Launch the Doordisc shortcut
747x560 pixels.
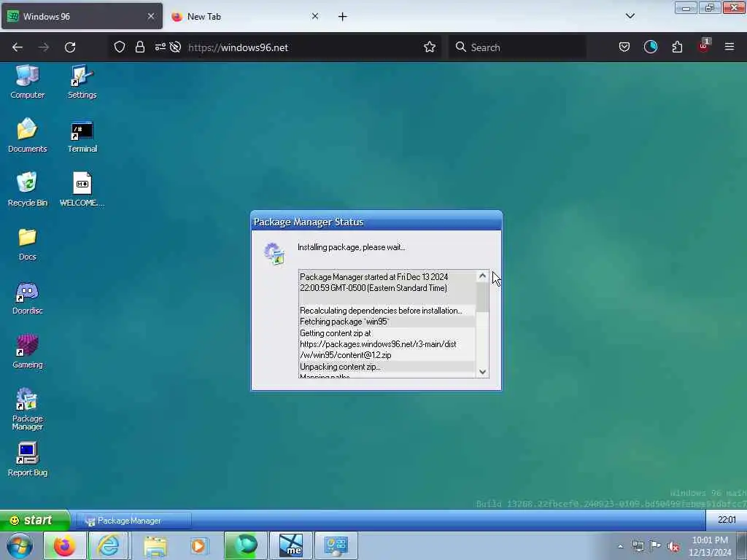point(27,297)
